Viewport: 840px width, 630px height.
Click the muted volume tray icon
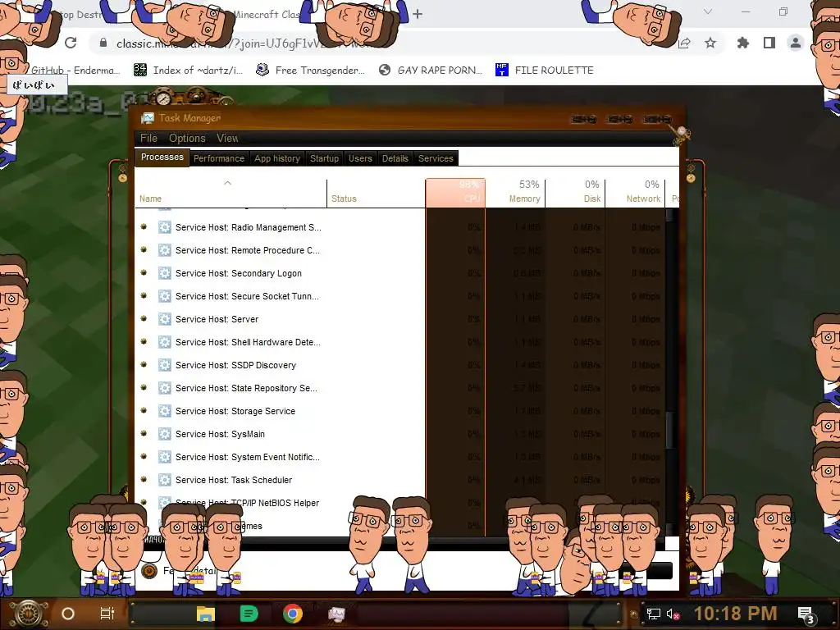673,614
